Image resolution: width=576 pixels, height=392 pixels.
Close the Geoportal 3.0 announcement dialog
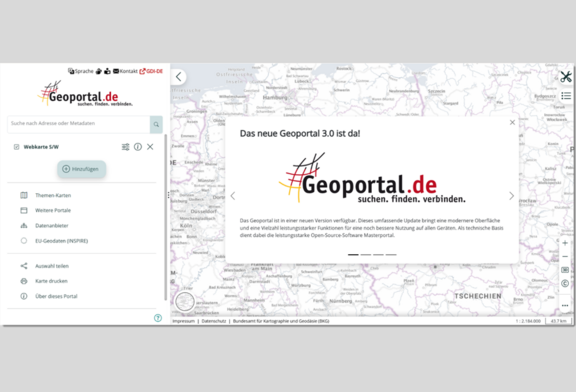(x=512, y=122)
